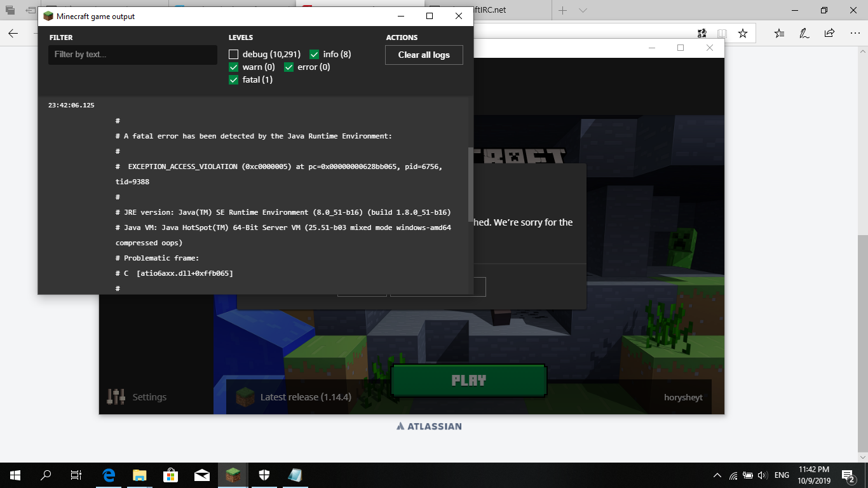
Task: Focus the Filter by text field
Action: 133,55
